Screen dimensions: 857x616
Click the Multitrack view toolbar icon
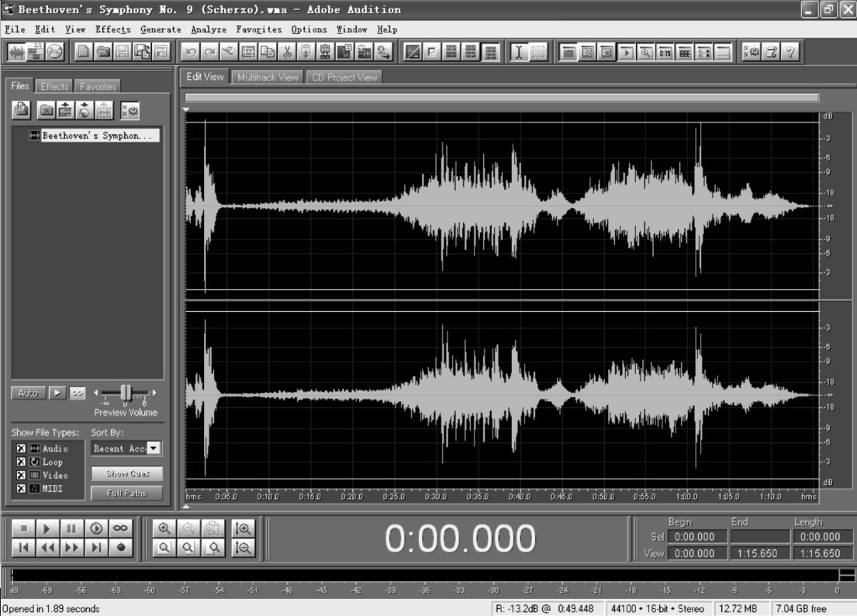point(36,52)
